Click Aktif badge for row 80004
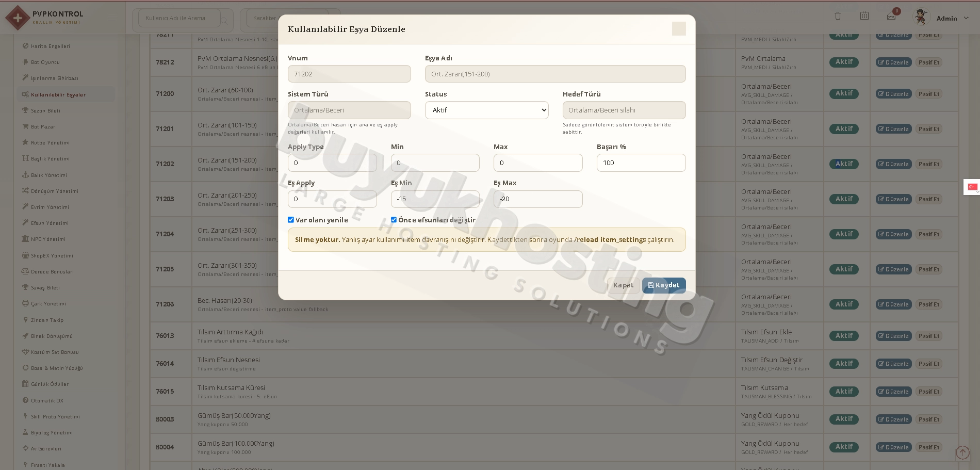 pyautogui.click(x=844, y=447)
